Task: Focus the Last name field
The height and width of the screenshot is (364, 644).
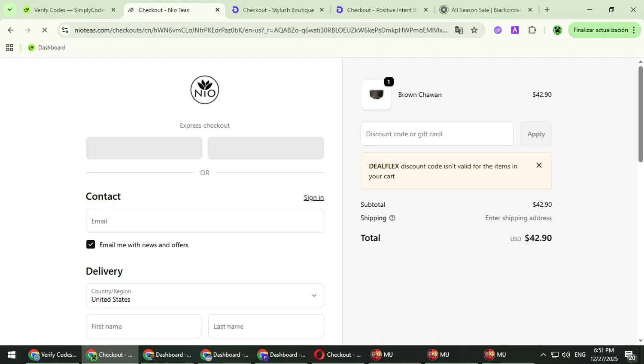Action: 266,326
